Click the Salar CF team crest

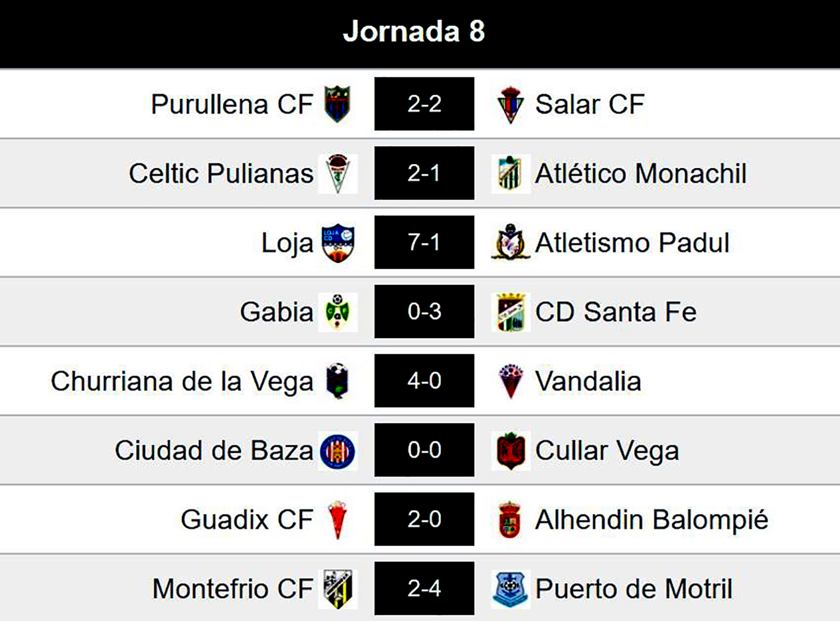510,105
